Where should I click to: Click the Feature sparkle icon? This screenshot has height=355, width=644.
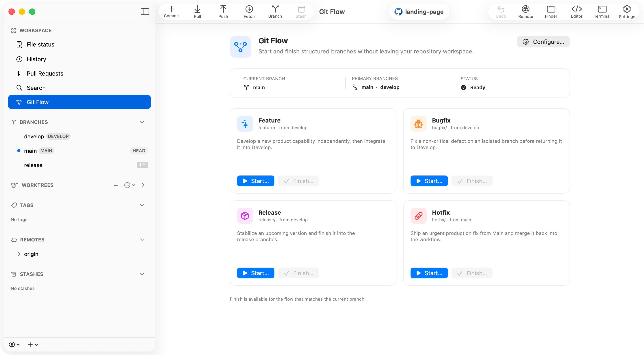(x=245, y=124)
